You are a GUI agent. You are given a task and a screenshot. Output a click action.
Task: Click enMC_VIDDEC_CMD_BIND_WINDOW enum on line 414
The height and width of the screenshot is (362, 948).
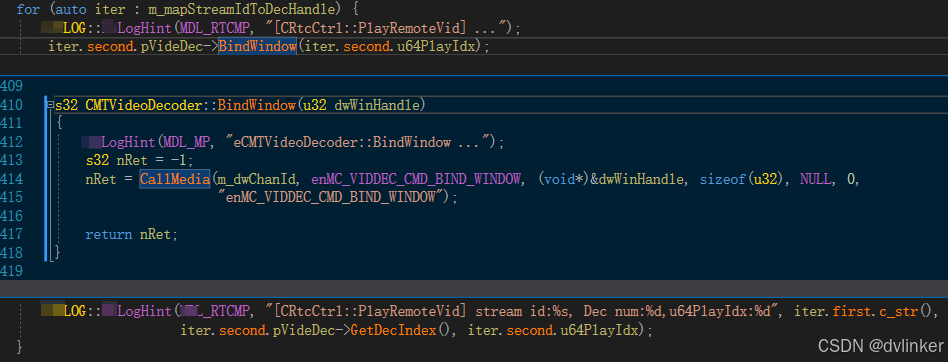pyautogui.click(x=417, y=179)
